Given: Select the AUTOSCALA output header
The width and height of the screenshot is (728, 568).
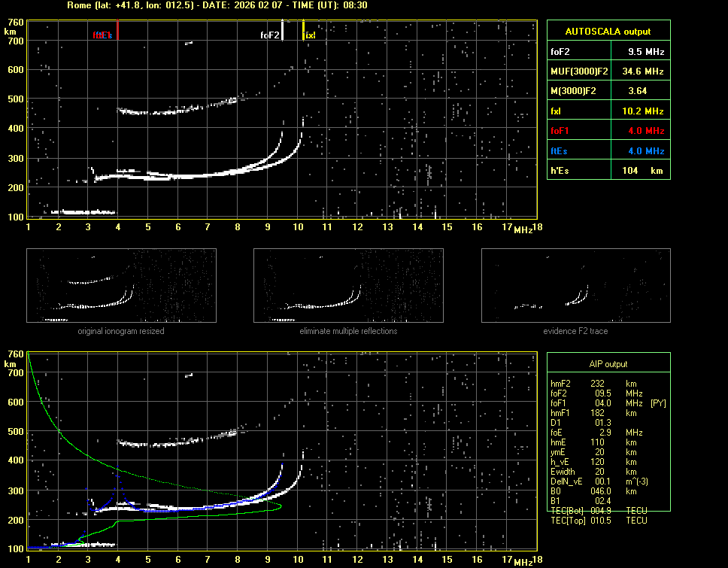Looking at the screenshot, I should pyautogui.click(x=608, y=32).
